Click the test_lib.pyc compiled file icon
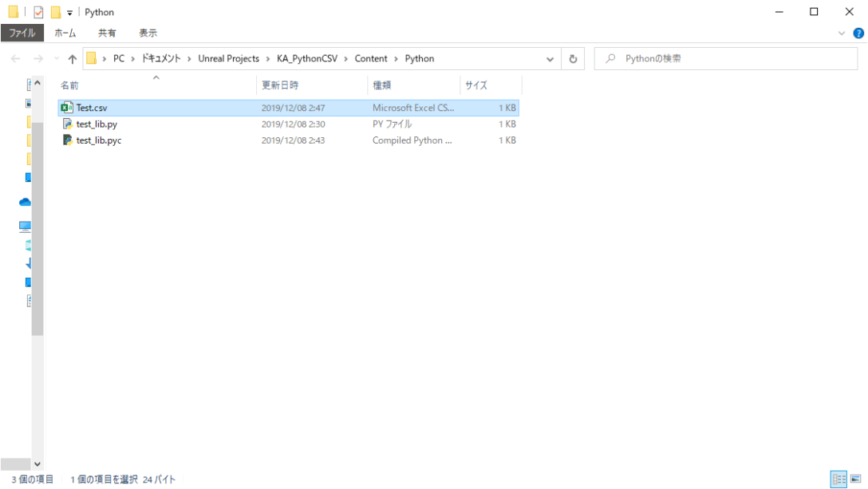 point(67,140)
